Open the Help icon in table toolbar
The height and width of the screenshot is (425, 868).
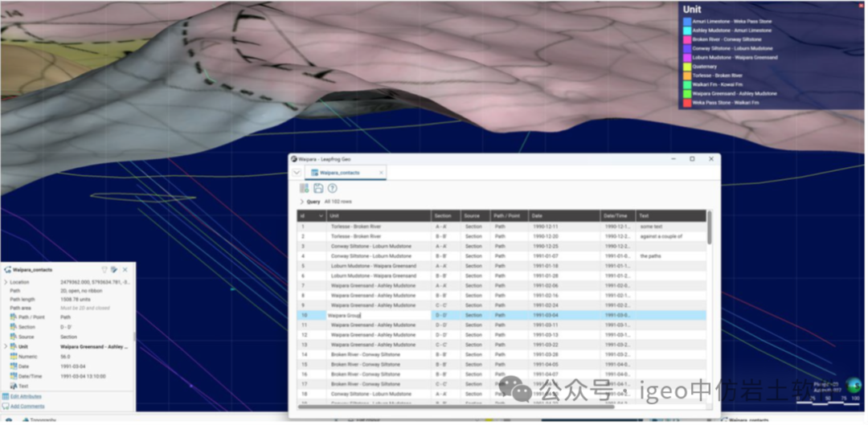[x=332, y=188]
